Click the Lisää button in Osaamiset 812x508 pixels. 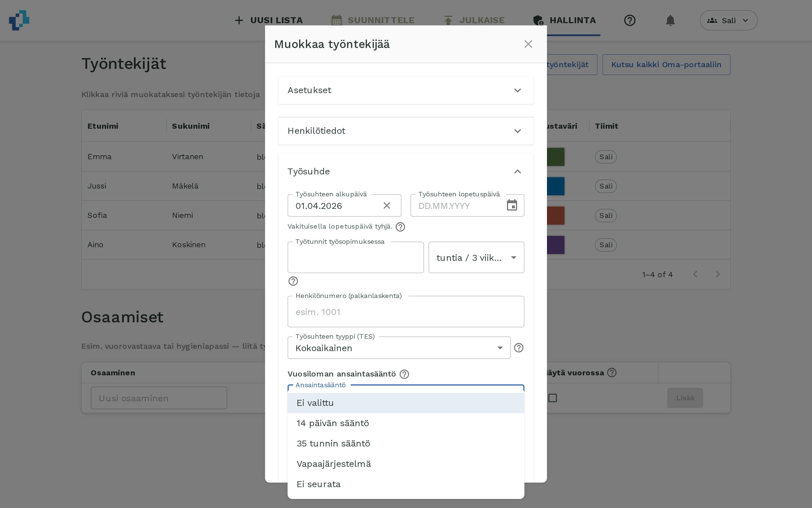pos(685,398)
